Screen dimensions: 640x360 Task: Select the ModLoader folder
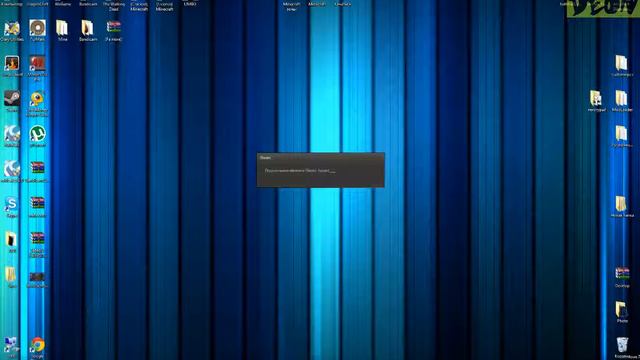(622, 100)
